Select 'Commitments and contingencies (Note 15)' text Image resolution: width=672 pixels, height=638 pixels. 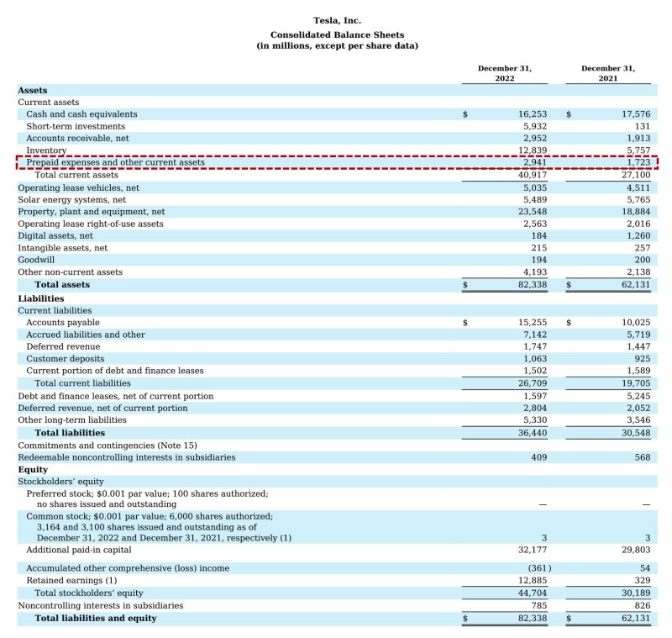click(x=108, y=446)
